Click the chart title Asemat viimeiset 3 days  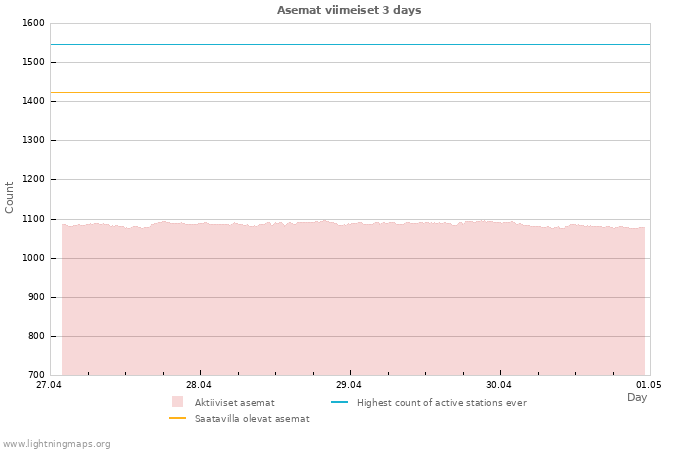(x=349, y=10)
